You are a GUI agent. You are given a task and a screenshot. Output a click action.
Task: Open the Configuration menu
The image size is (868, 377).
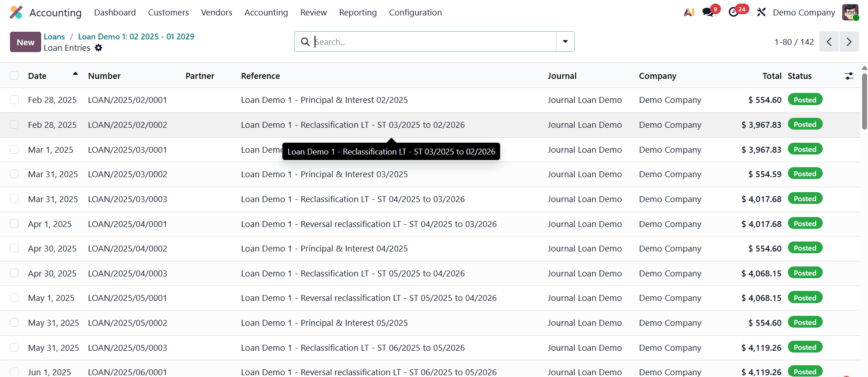415,12
